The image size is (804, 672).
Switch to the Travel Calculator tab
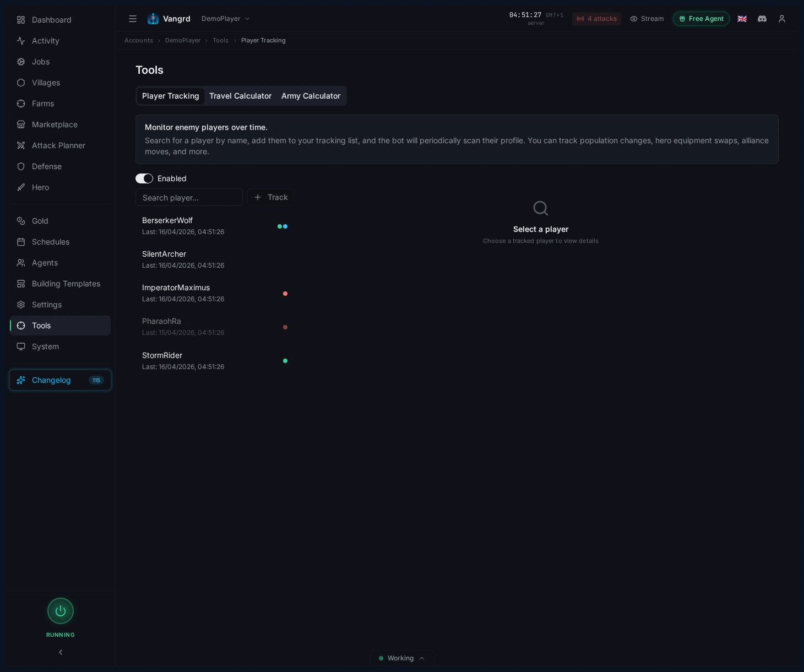point(241,96)
